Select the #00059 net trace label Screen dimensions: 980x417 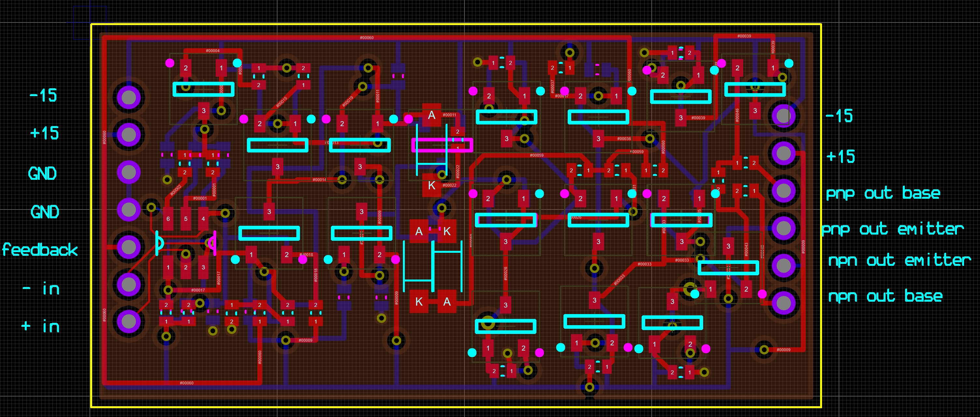pyautogui.click(x=536, y=155)
